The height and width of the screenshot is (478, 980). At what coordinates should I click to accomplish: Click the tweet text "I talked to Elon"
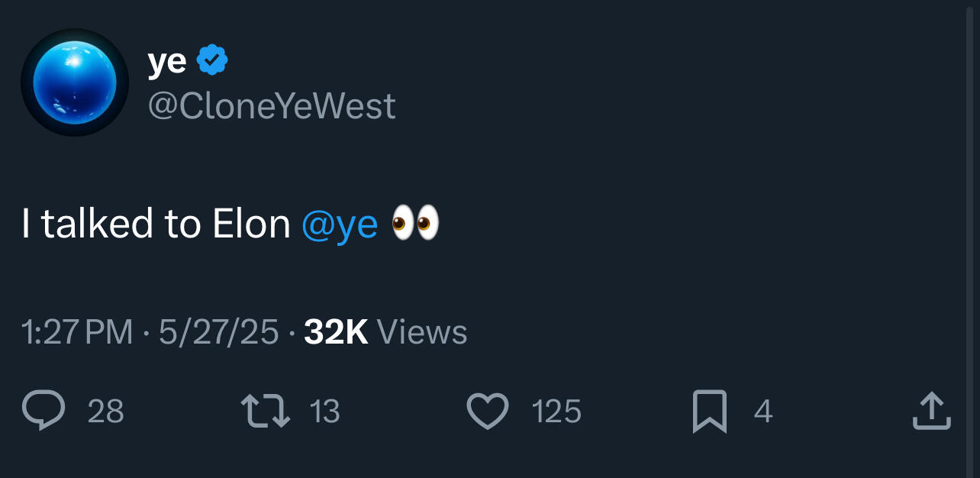point(156,224)
